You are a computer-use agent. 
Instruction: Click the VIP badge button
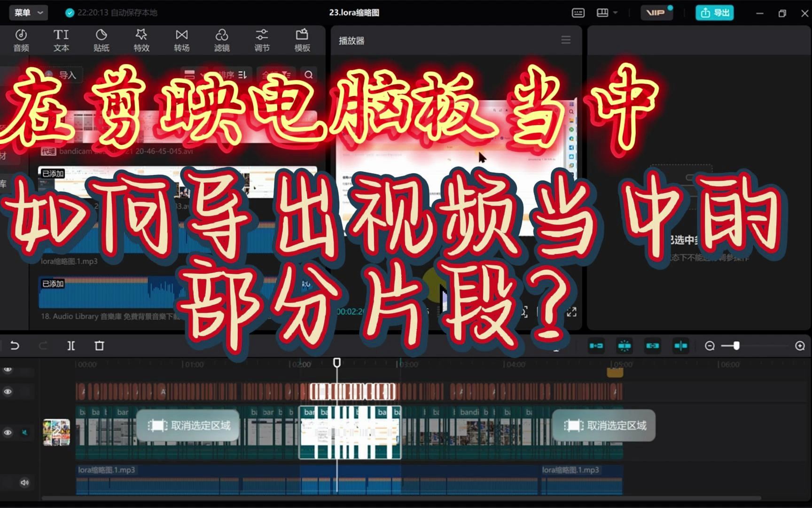(x=656, y=13)
